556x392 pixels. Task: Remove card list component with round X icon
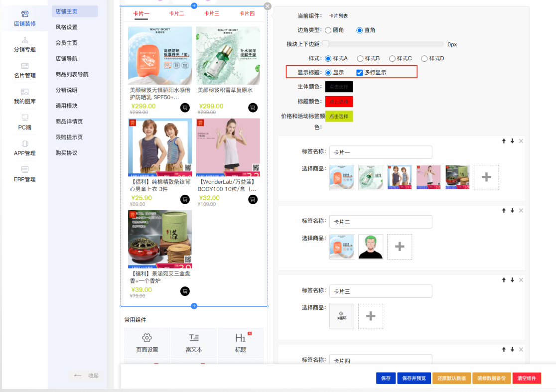pos(268,6)
